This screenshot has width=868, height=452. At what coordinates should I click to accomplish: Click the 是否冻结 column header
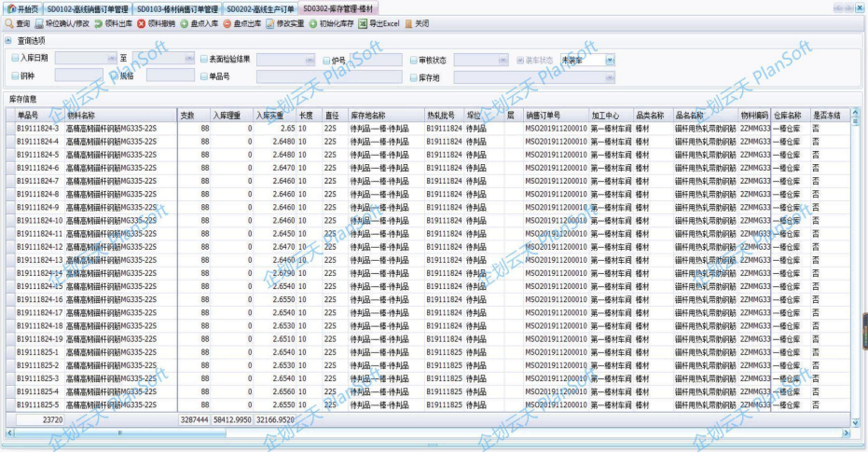(830, 115)
